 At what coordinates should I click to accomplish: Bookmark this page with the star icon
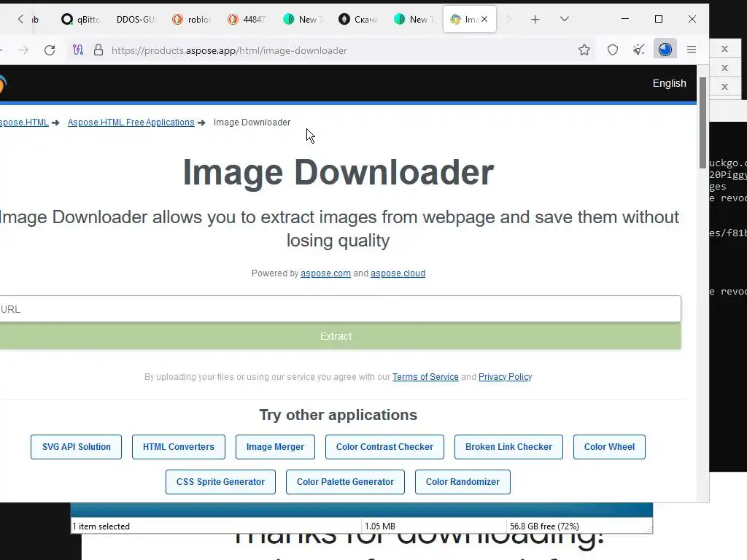(584, 50)
